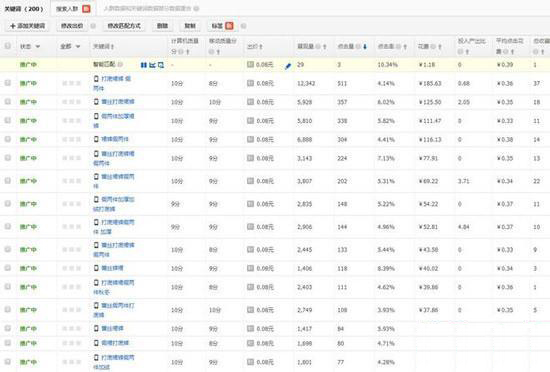The width and height of the screenshot is (550, 372).
Task: Sort by 计算机质量分 column arrow
Action: pyautogui.click(x=188, y=52)
